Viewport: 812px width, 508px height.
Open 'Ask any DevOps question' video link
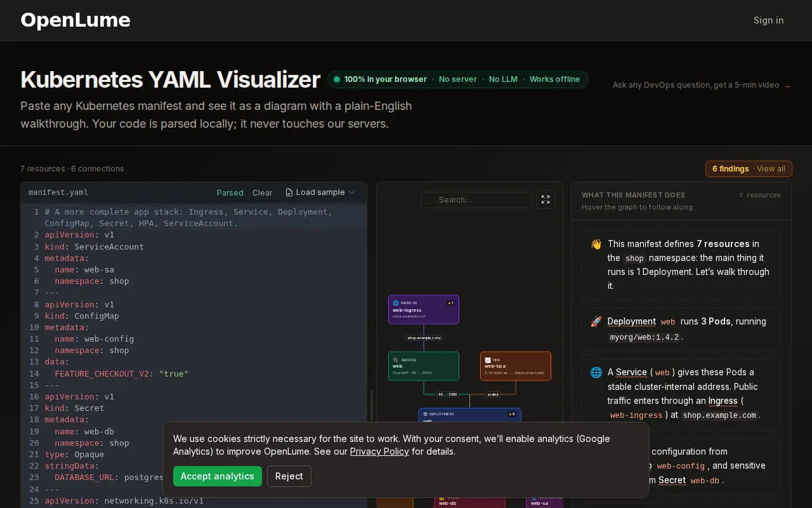[702, 85]
